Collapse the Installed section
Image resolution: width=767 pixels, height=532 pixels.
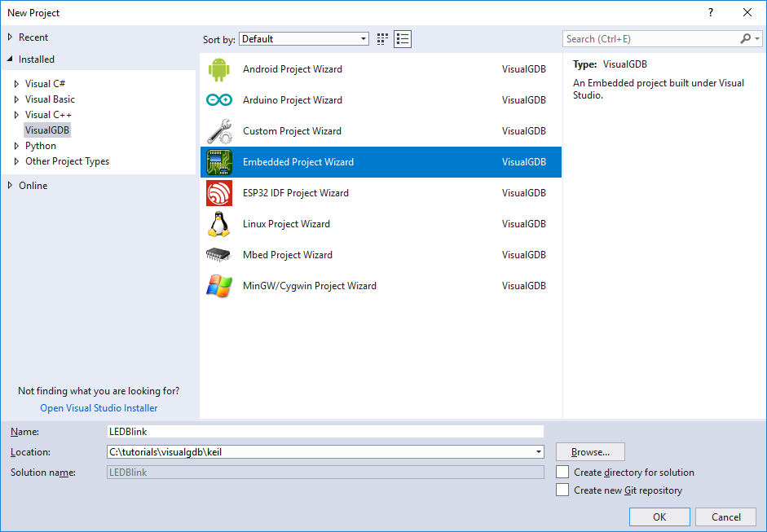tap(10, 59)
